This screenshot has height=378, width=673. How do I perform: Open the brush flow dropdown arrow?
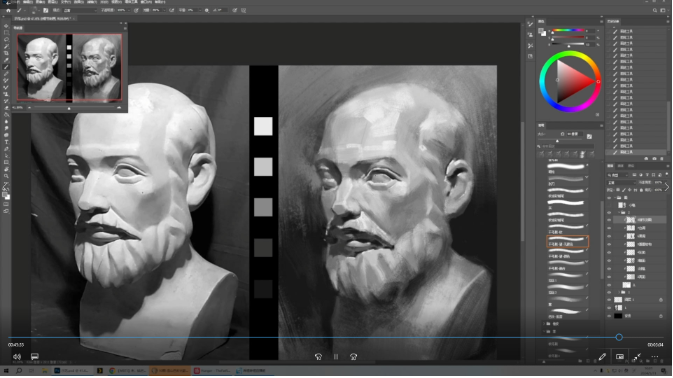[165, 10]
